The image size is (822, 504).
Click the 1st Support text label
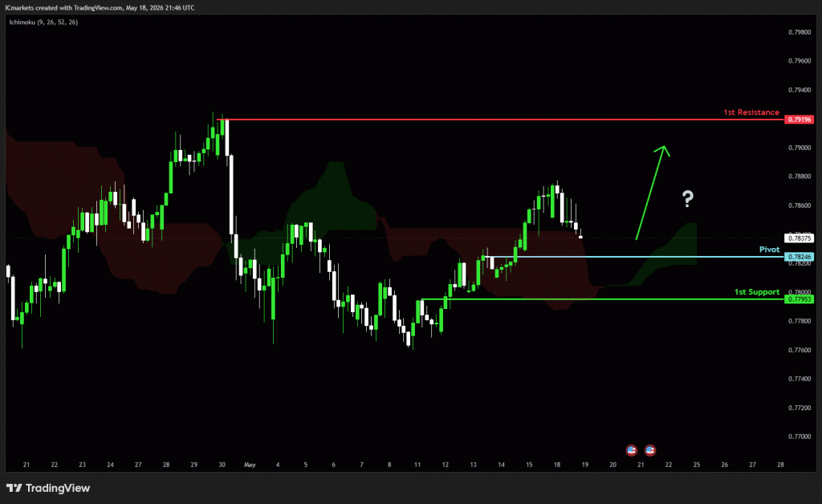coord(756,292)
